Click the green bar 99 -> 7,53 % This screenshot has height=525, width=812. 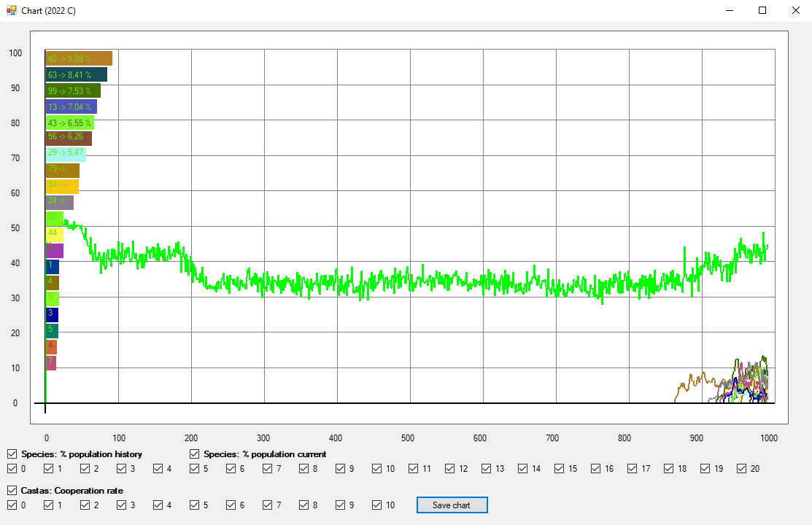[x=73, y=91]
